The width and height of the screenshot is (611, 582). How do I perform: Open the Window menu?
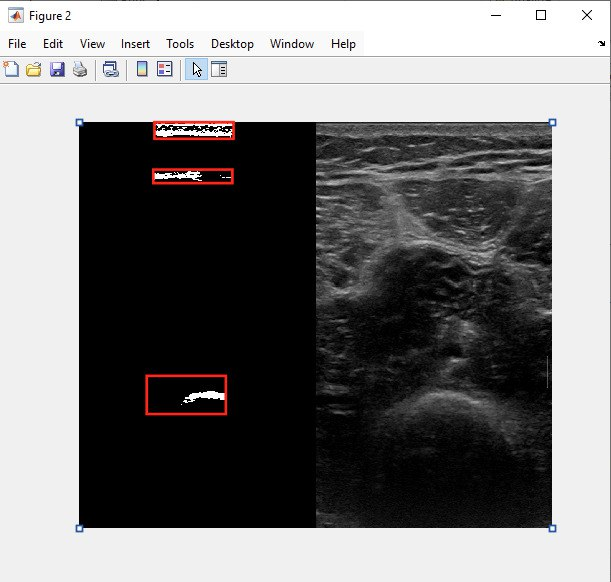pos(292,44)
